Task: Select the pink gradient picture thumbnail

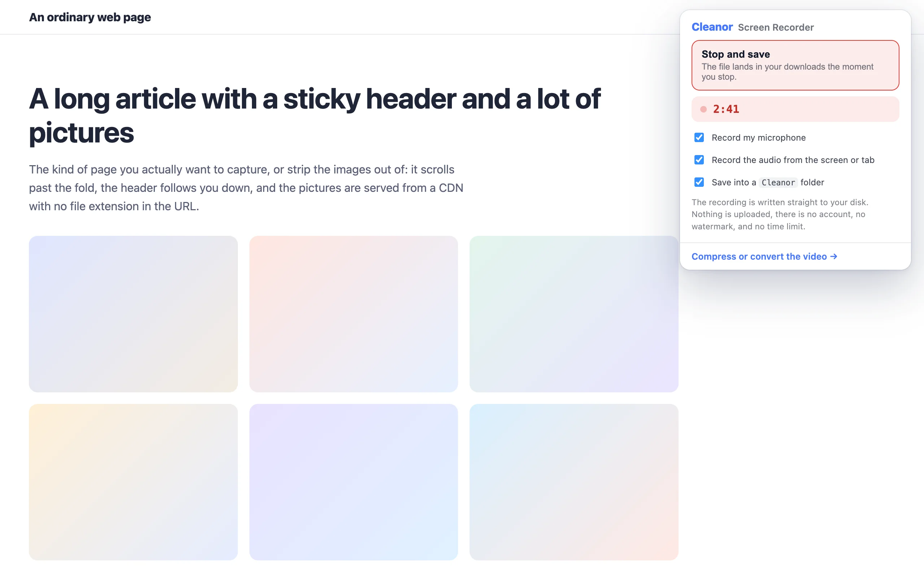Action: [354, 314]
